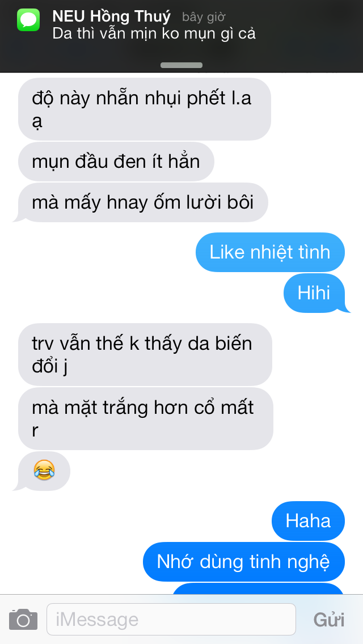Tap the "Hihi" sent message bubble
This screenshot has height=644, width=363.
pos(315,293)
